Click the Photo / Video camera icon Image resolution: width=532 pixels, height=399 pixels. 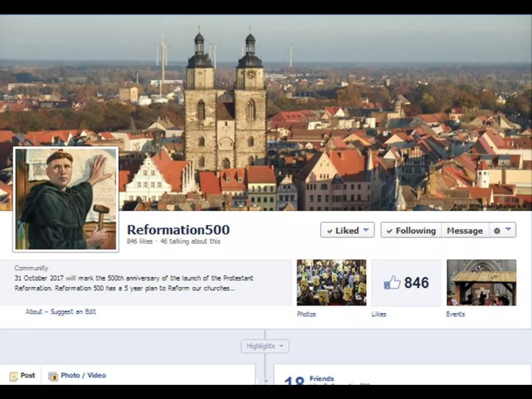tap(53, 376)
